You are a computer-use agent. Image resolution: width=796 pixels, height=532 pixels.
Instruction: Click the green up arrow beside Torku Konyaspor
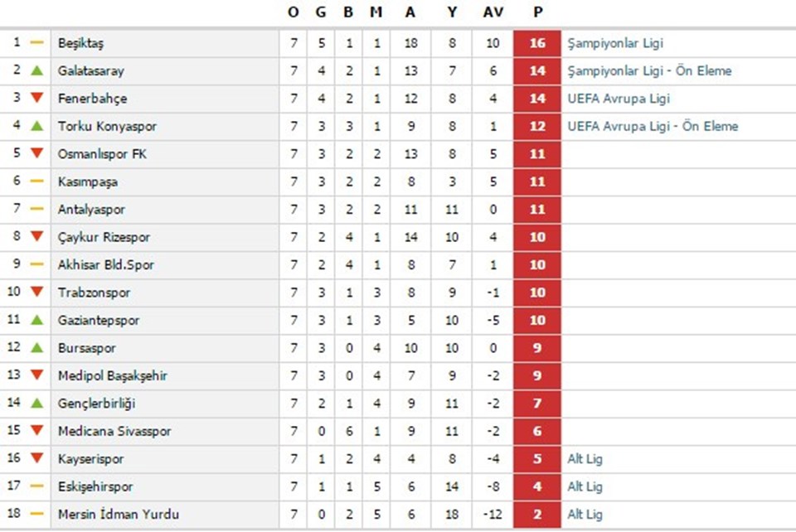click(x=36, y=126)
